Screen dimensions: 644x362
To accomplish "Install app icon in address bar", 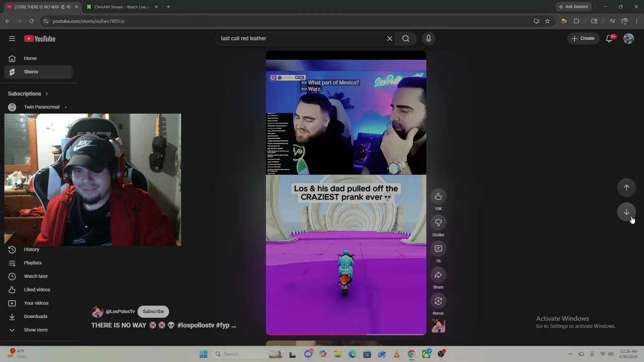I will tap(536, 21).
